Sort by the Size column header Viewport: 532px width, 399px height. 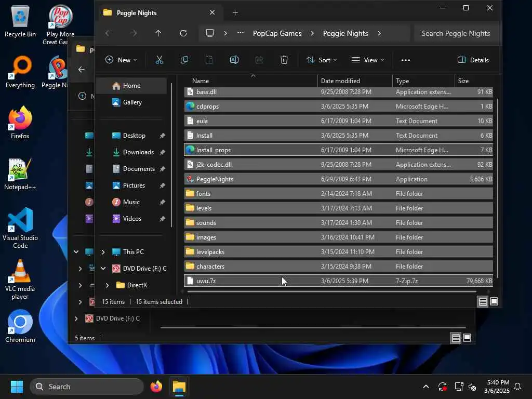tap(474, 81)
